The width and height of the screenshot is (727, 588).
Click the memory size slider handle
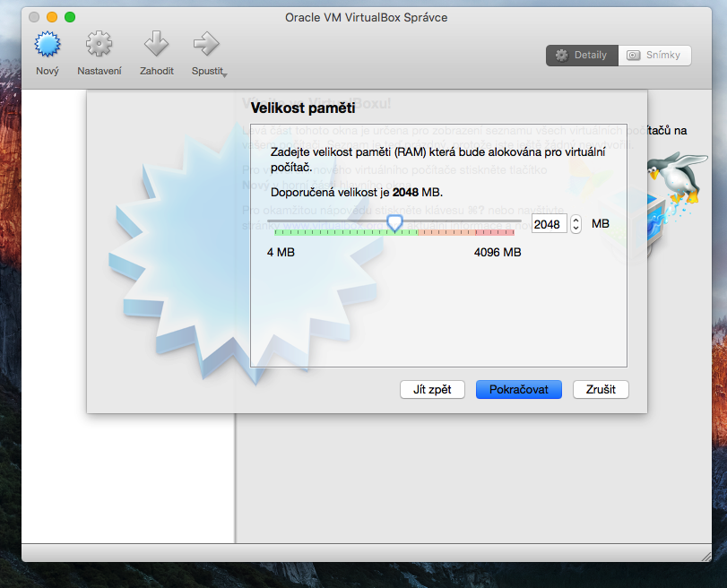tap(394, 221)
